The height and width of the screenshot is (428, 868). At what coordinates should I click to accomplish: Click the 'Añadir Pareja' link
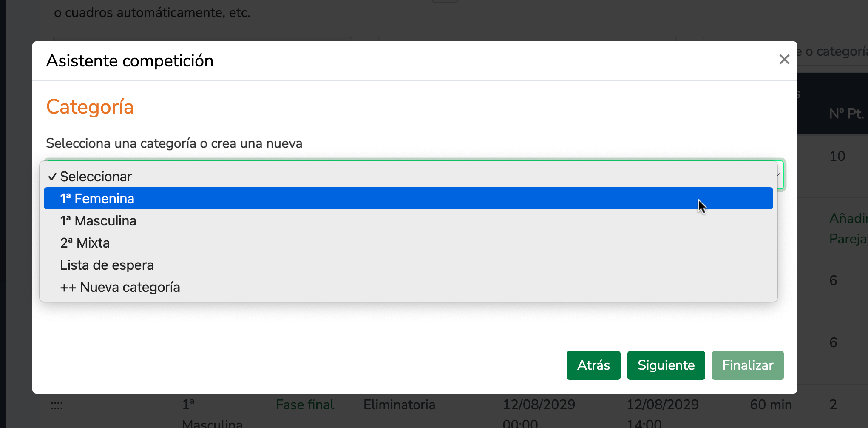[848, 228]
